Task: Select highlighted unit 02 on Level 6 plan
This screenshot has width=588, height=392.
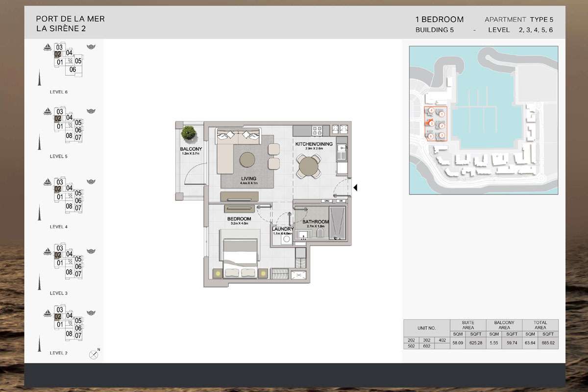Action: pyautogui.click(x=58, y=54)
